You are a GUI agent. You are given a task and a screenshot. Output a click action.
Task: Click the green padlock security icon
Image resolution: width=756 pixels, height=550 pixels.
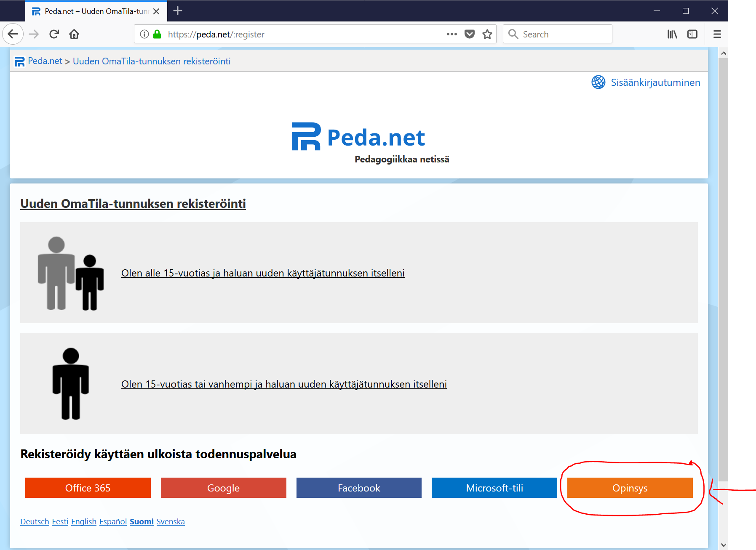[x=157, y=34]
